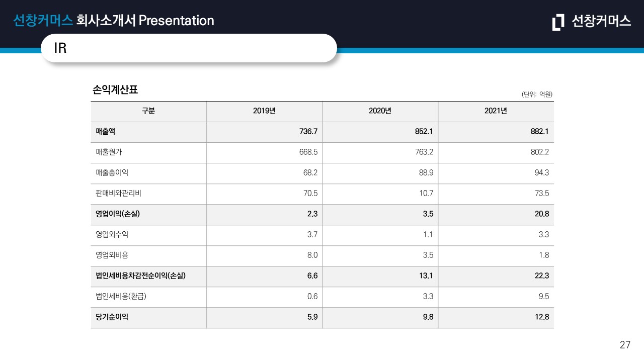Select the IR section label pill

click(189, 48)
